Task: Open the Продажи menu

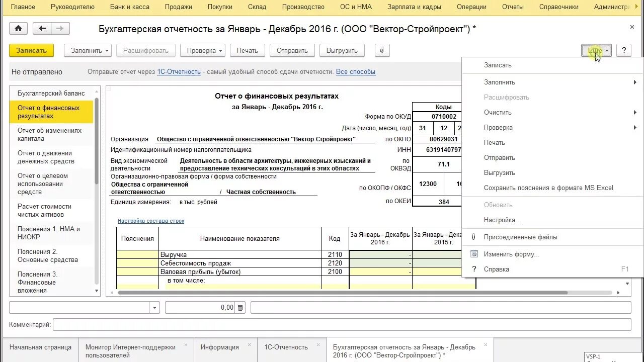Action: [178, 7]
